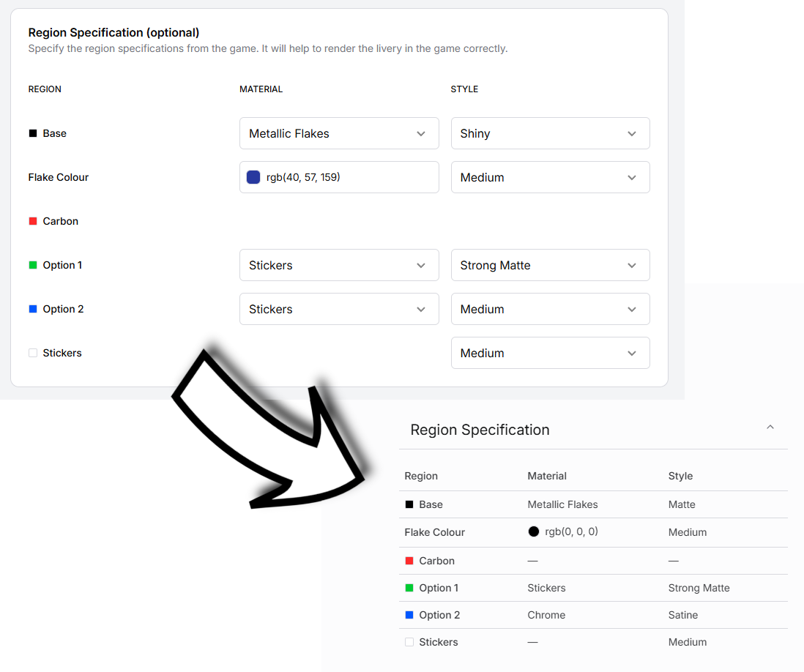804x672 pixels.
Task: Click the white Stickers swatch in the form
Action: tap(33, 353)
